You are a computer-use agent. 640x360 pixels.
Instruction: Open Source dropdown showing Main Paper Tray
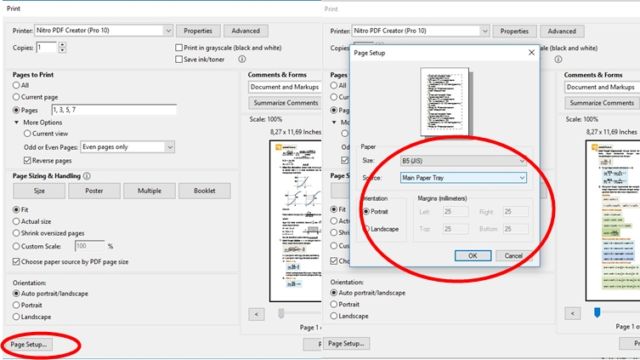coord(463,178)
